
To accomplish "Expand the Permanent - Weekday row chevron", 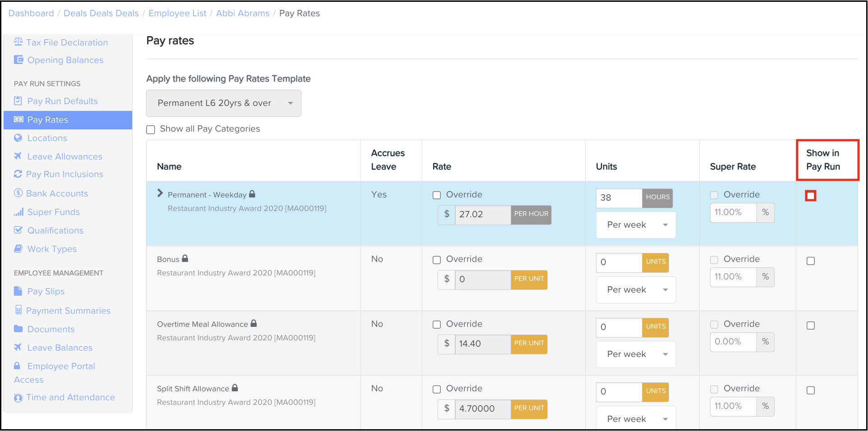I will pos(160,193).
